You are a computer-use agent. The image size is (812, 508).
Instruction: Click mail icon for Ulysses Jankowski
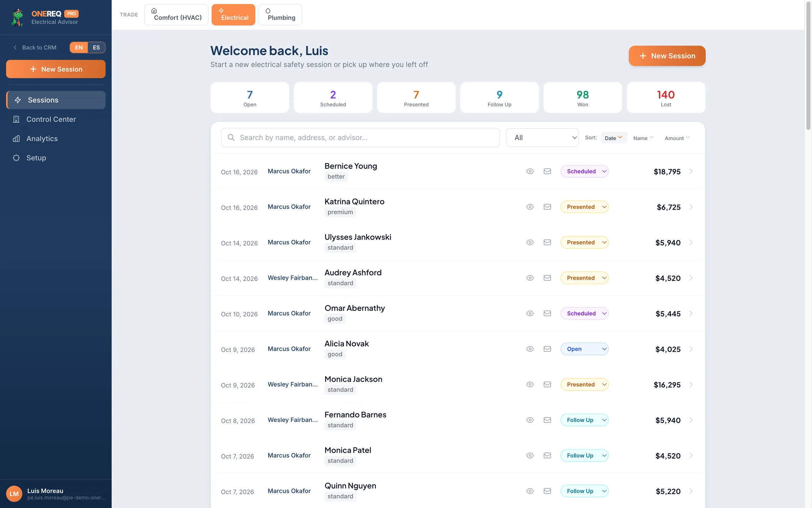pos(547,243)
